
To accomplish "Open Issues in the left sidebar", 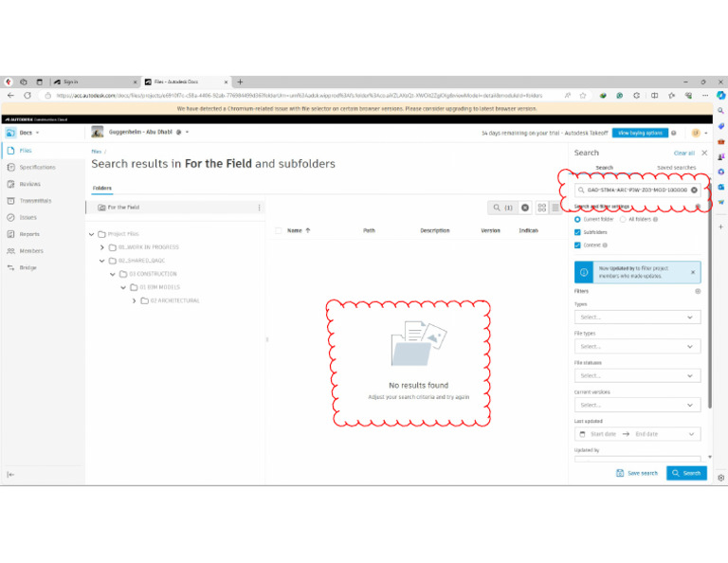I will click(x=27, y=217).
